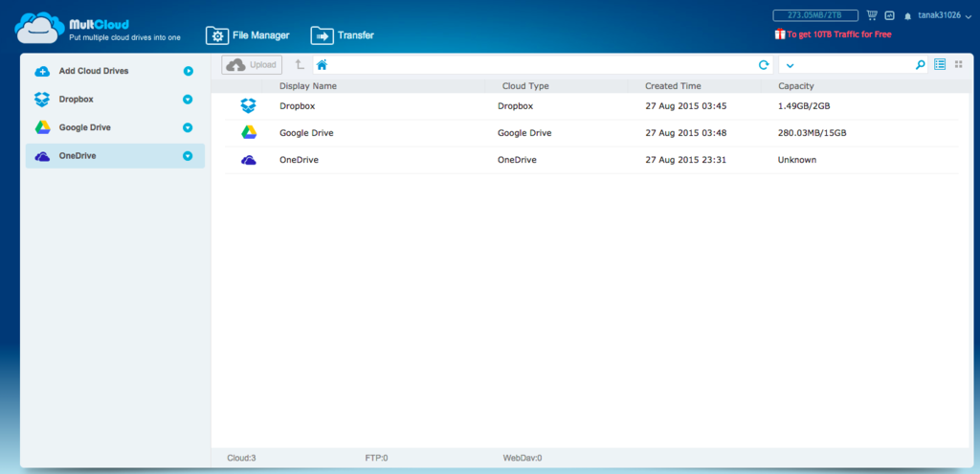Expand the Dropbox sidebar dropdown arrow
Image resolution: width=980 pixels, height=474 pixels.
188,100
